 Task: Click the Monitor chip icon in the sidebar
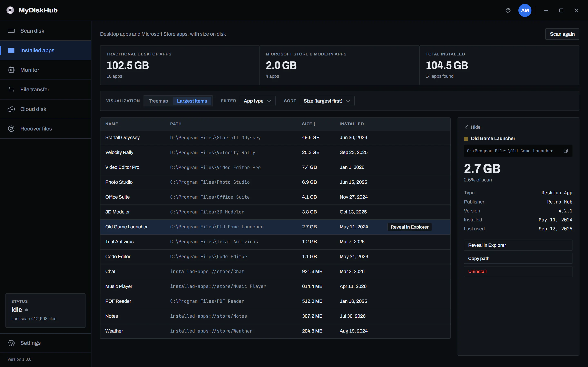tap(11, 70)
